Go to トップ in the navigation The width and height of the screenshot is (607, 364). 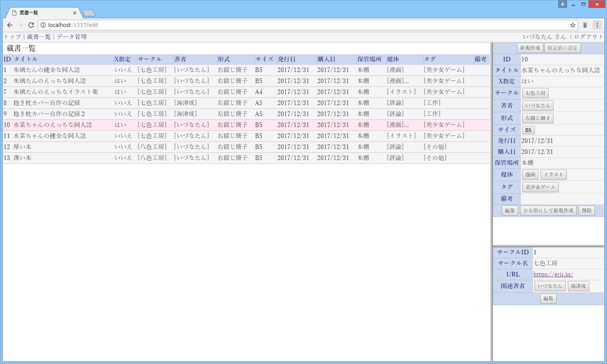(13, 37)
